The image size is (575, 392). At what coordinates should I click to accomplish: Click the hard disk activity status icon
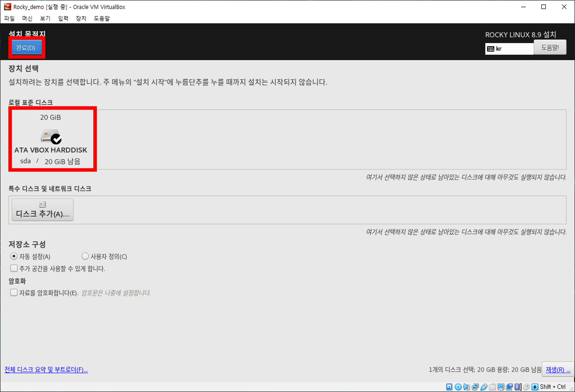pyautogui.click(x=449, y=387)
